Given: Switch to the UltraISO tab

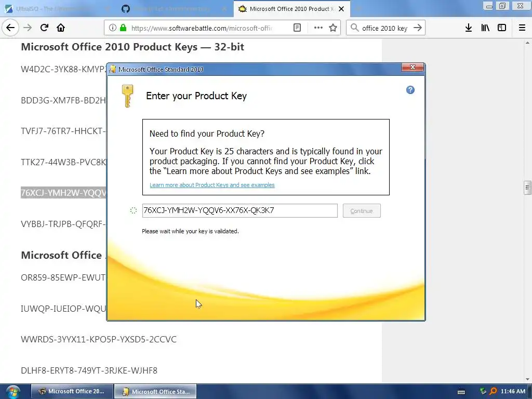Looking at the screenshot, I should pos(57,9).
